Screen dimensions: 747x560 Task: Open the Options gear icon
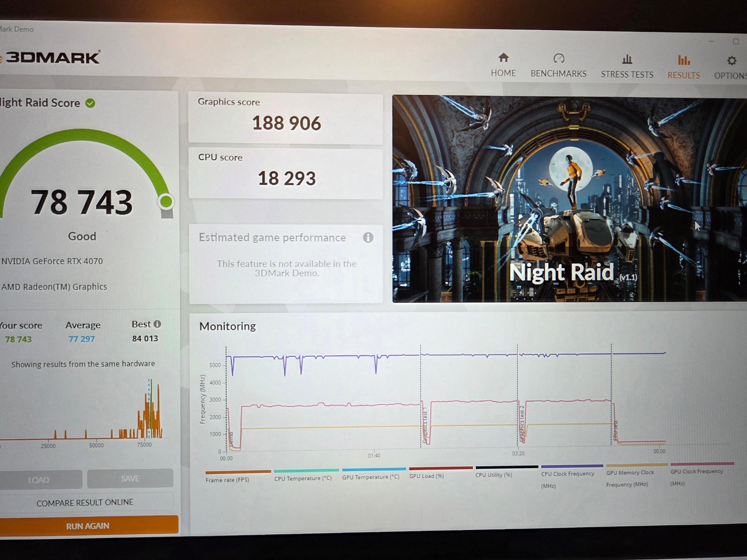coord(731,61)
